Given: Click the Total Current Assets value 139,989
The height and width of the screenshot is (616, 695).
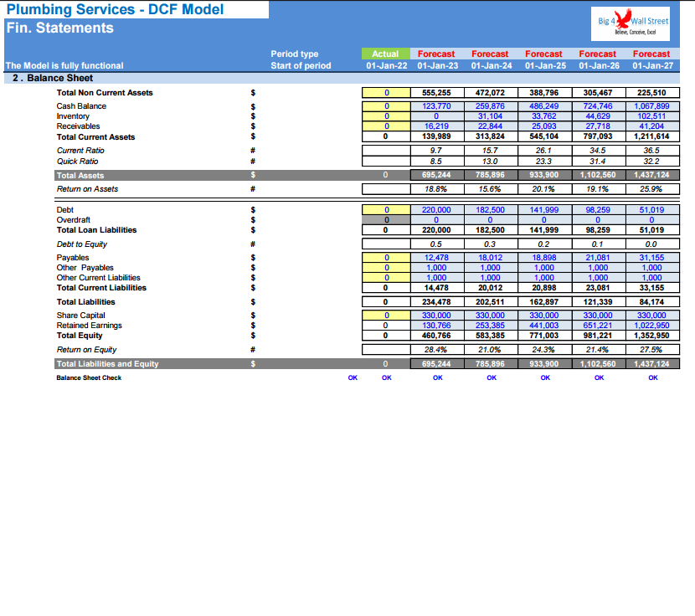Looking at the screenshot, I should [x=437, y=136].
